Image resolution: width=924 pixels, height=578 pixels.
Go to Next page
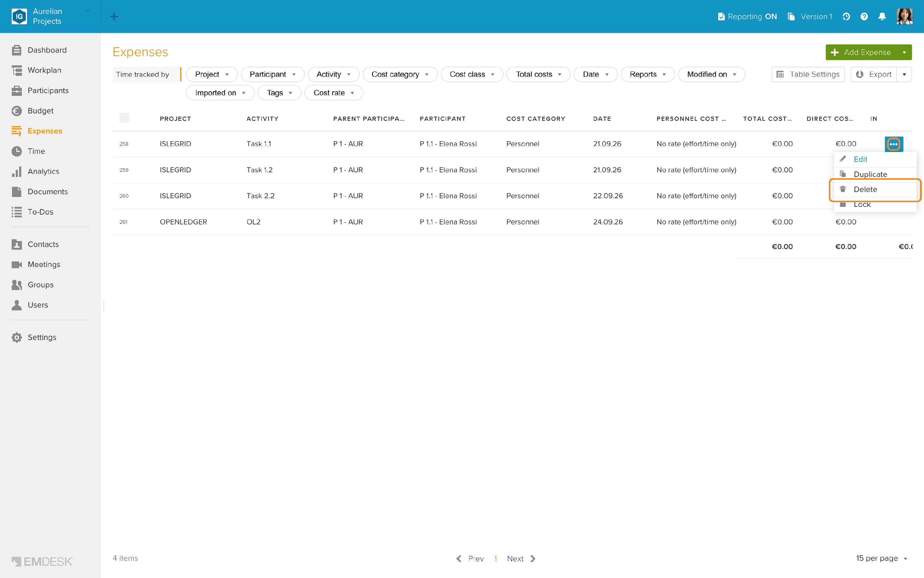click(521, 559)
